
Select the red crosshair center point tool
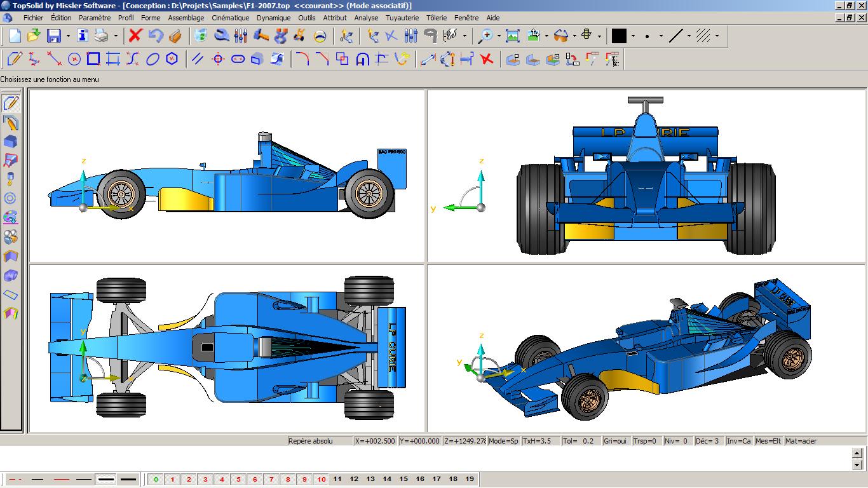218,60
